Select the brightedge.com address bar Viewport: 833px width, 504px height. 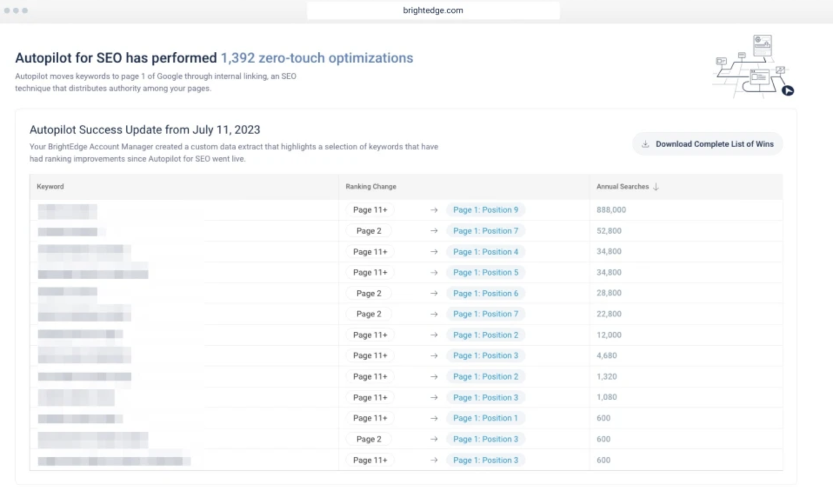433,10
